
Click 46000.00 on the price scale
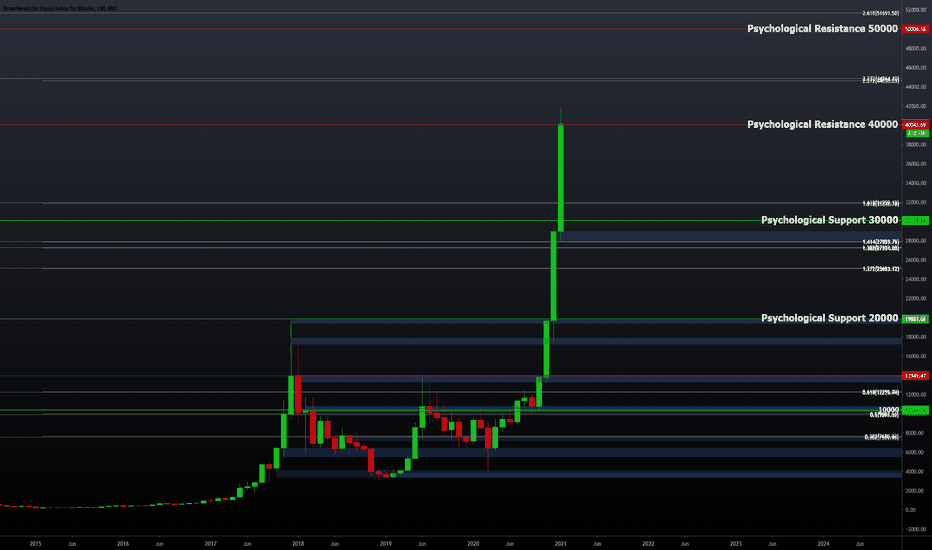click(x=916, y=67)
